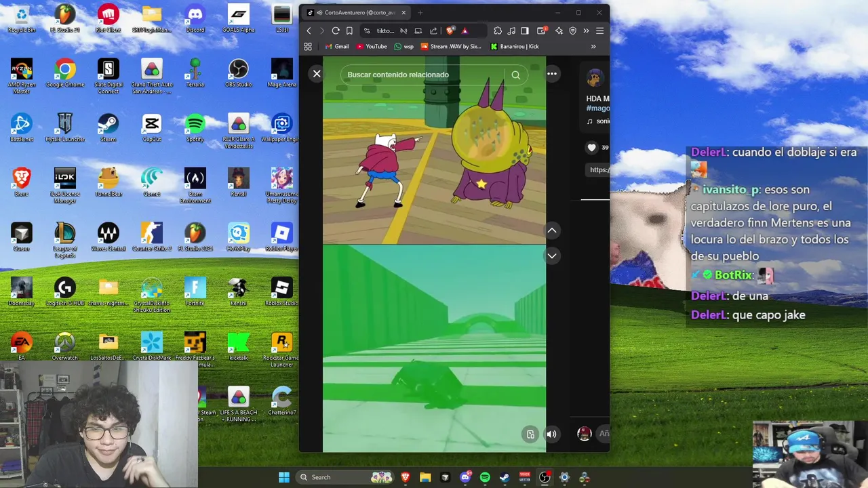
Task: Open Roblox Player desktop shortcut
Action: (x=281, y=237)
